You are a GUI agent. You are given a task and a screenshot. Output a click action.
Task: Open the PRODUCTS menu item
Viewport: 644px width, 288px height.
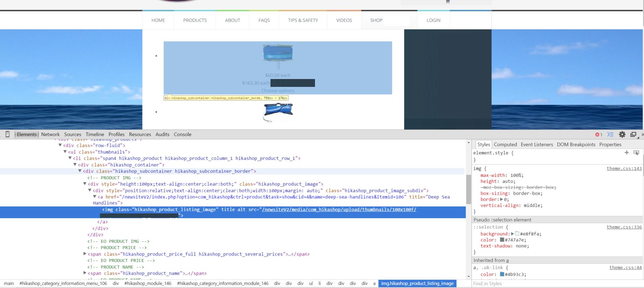[x=195, y=20]
